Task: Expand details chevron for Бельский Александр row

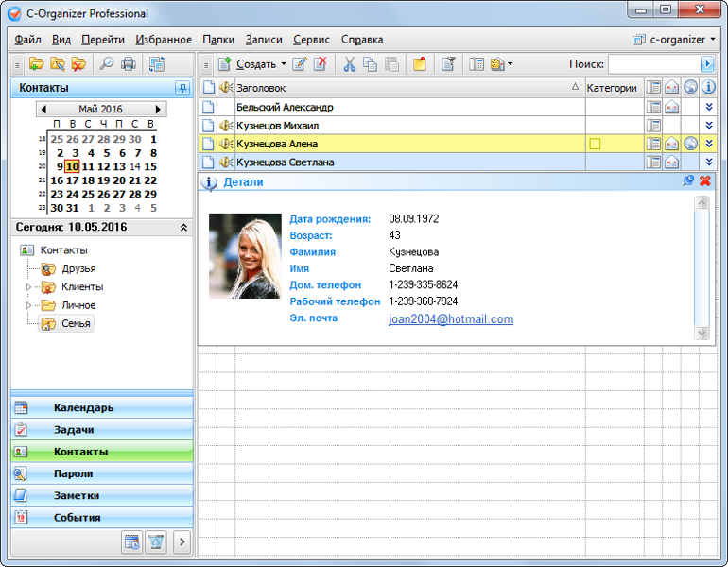Action: pyautogui.click(x=708, y=108)
